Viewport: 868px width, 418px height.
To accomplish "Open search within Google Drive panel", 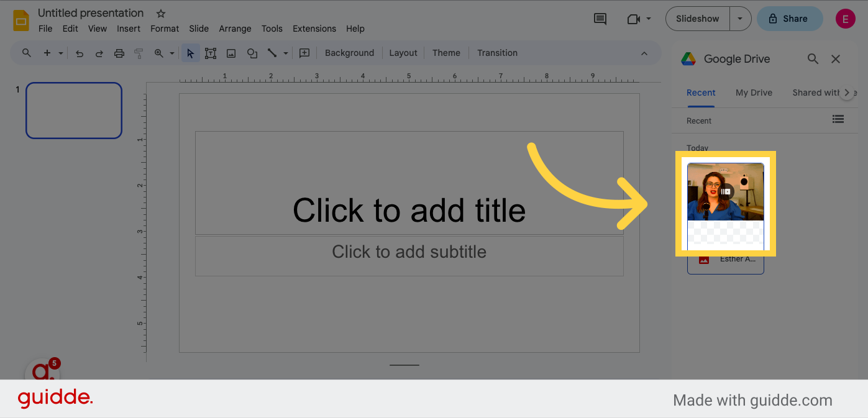I will click(813, 58).
